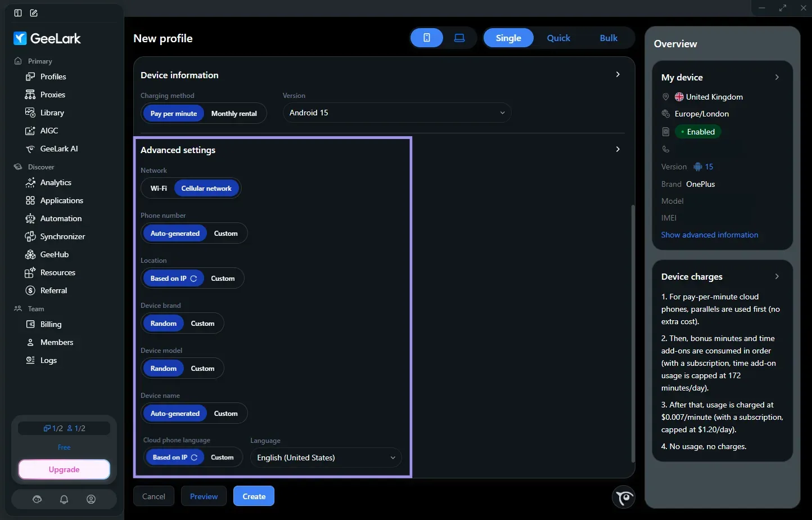Expand the Device charges panel
The height and width of the screenshot is (520, 812).
(x=777, y=276)
